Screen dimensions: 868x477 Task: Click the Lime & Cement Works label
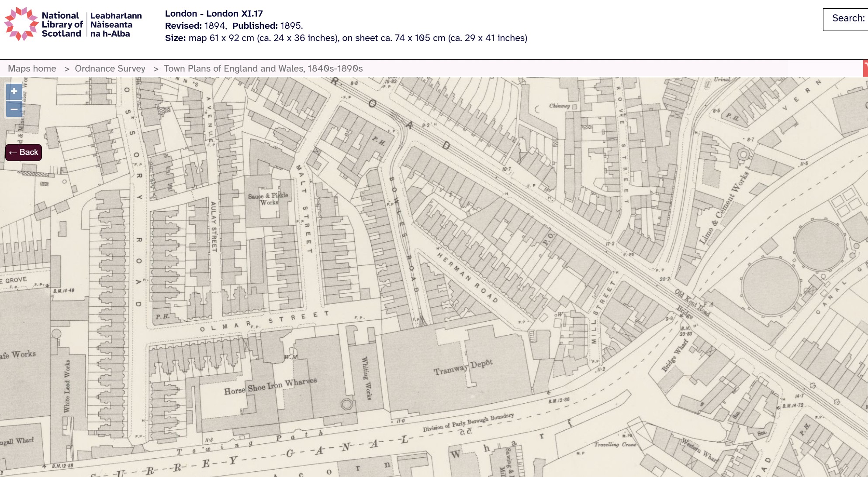724,208
